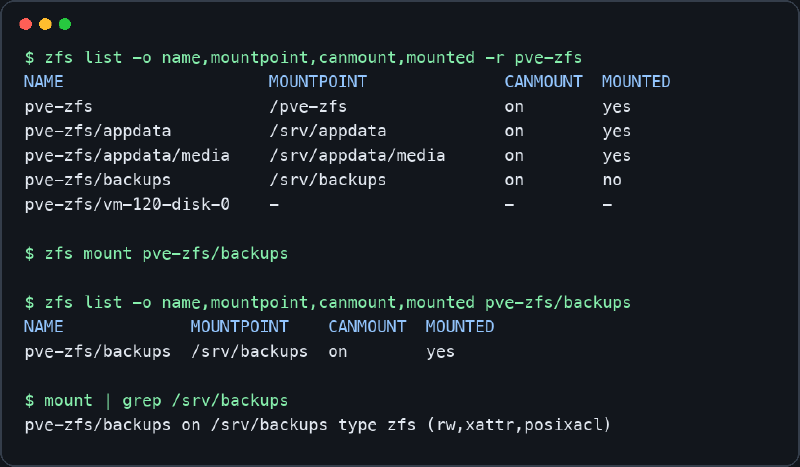Click the yellow minimize window dot
The width and height of the screenshot is (800, 467).
coord(45,24)
